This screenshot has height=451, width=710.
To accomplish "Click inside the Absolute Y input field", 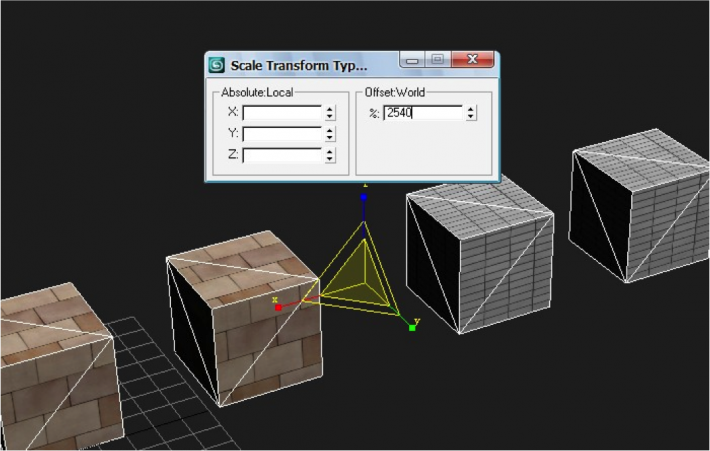I will point(282,134).
